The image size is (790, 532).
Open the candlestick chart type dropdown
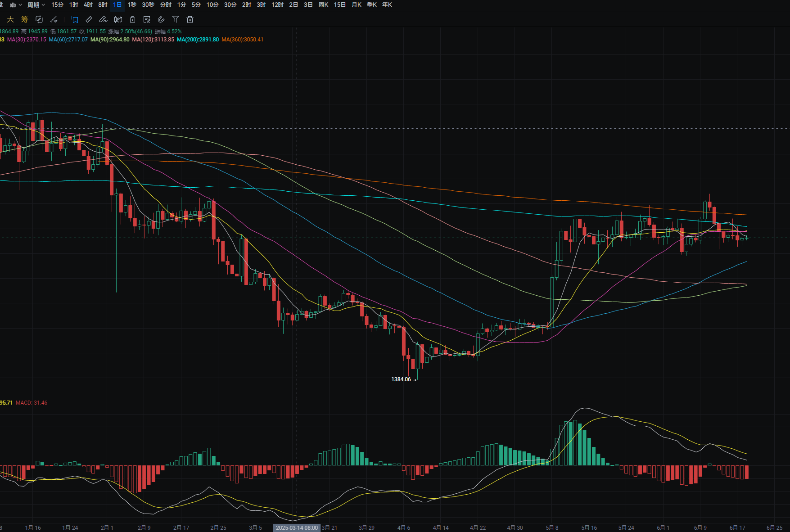point(16,5)
